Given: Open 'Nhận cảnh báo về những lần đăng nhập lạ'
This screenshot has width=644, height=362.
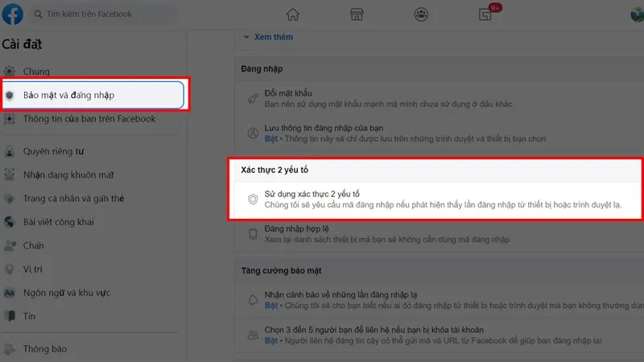Looking at the screenshot, I should 440,300.
